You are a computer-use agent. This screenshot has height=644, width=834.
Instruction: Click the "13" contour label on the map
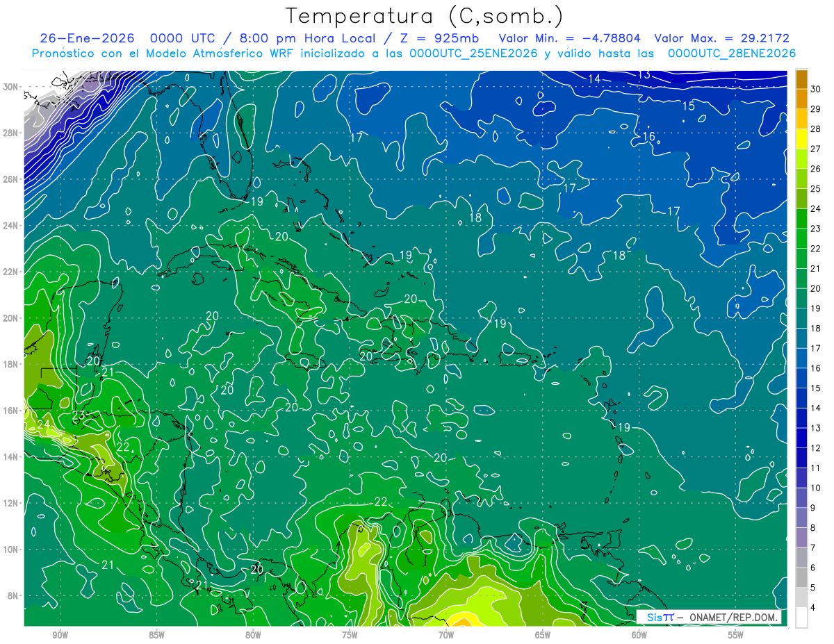tap(644, 74)
